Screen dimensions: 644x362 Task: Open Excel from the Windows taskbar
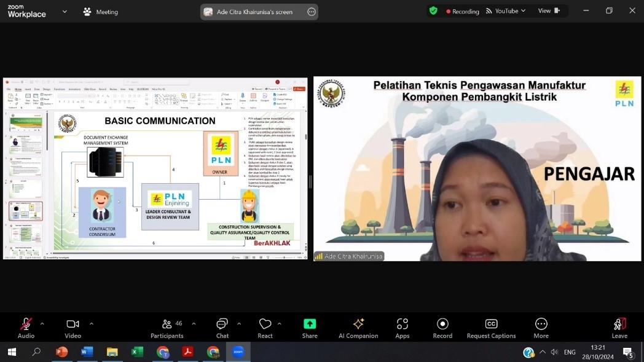click(137, 352)
